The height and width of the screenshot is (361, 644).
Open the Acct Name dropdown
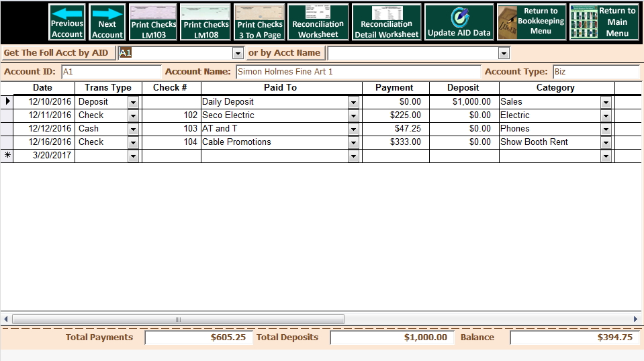504,53
